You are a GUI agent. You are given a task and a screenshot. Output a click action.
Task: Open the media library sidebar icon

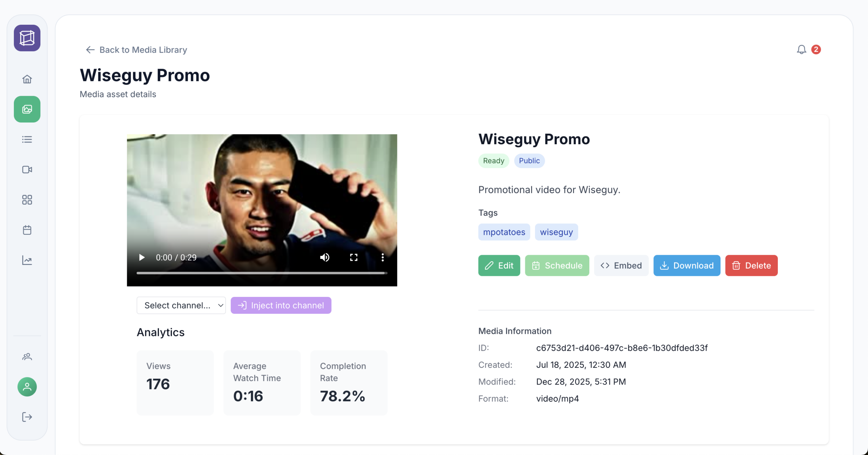[27, 109]
